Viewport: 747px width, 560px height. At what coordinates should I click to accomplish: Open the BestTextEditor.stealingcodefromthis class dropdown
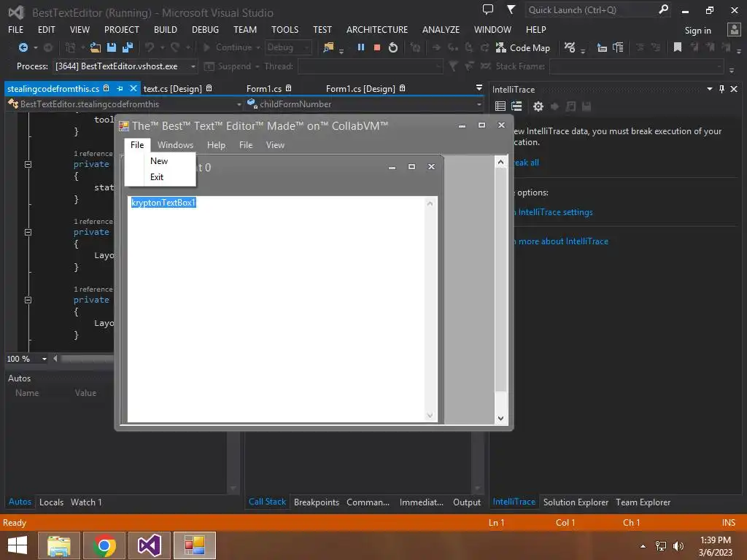click(x=239, y=104)
